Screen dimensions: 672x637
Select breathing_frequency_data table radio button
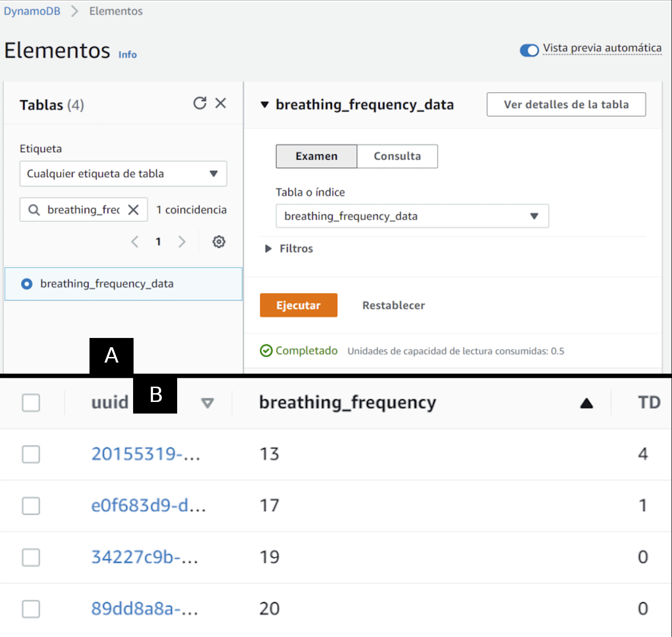tap(27, 284)
